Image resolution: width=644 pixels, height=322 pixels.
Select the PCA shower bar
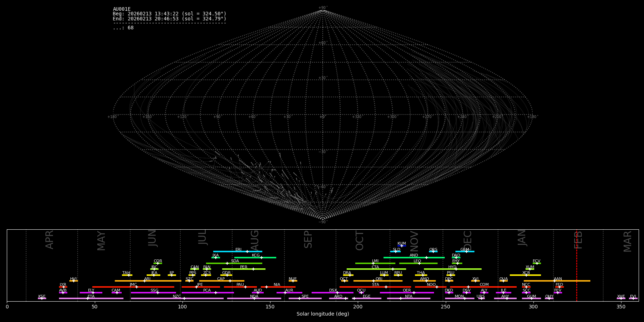tap(208, 293)
